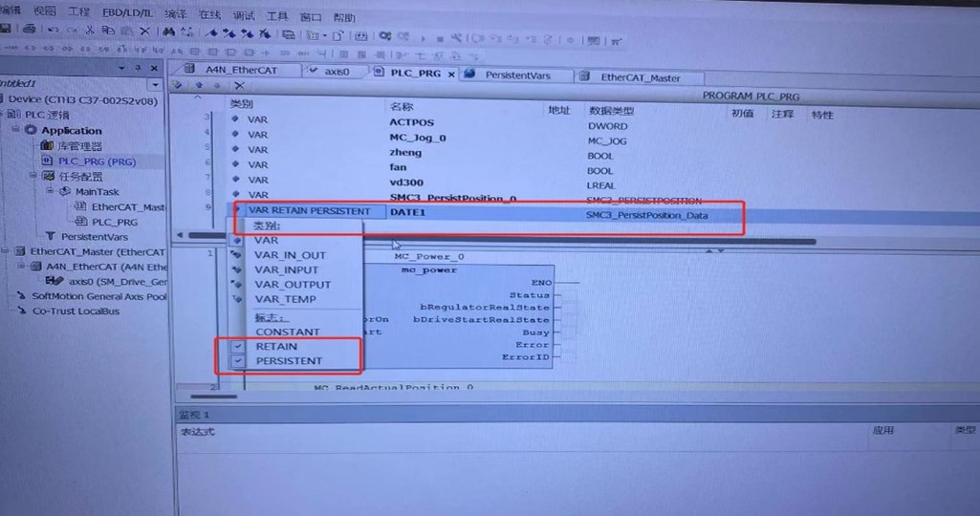Image resolution: width=980 pixels, height=516 pixels.
Task: Collapse the Application tree node
Action: tap(15, 130)
